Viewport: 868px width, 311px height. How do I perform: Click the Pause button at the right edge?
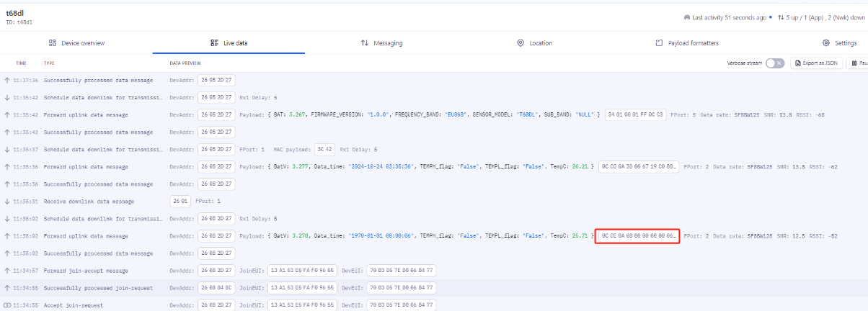click(858, 63)
